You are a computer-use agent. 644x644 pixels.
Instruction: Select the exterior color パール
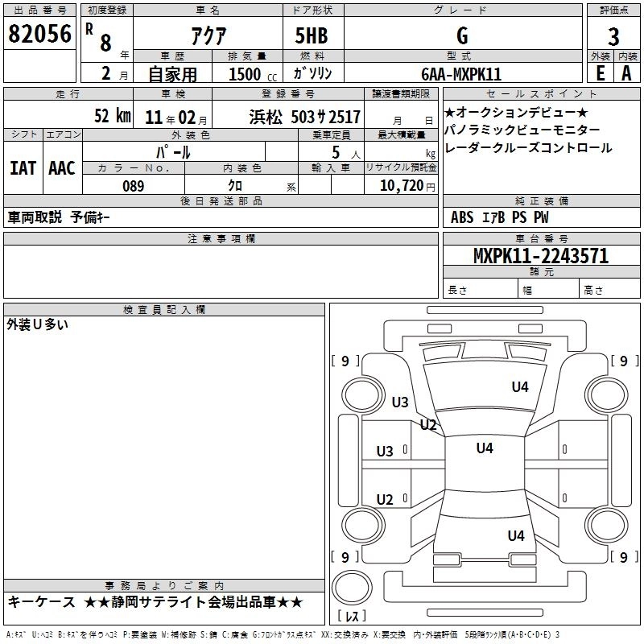173,152
